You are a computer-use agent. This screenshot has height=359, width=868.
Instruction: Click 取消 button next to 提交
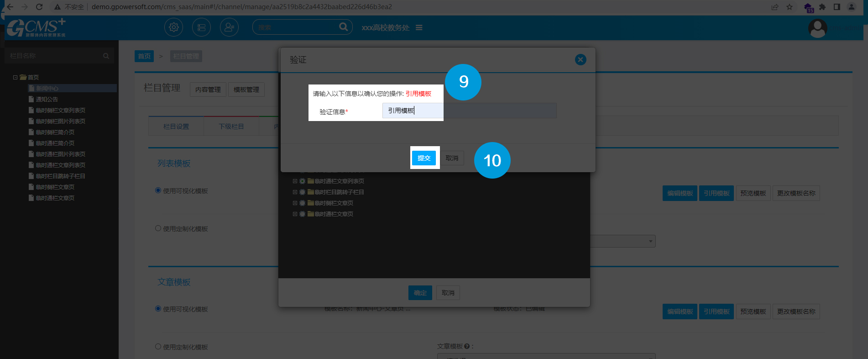pyautogui.click(x=452, y=158)
